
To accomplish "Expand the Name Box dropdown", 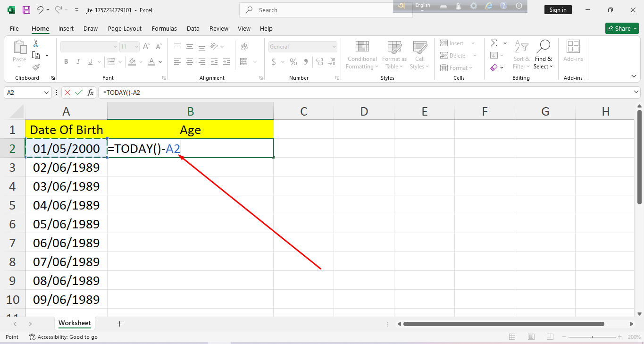I will coord(46,92).
